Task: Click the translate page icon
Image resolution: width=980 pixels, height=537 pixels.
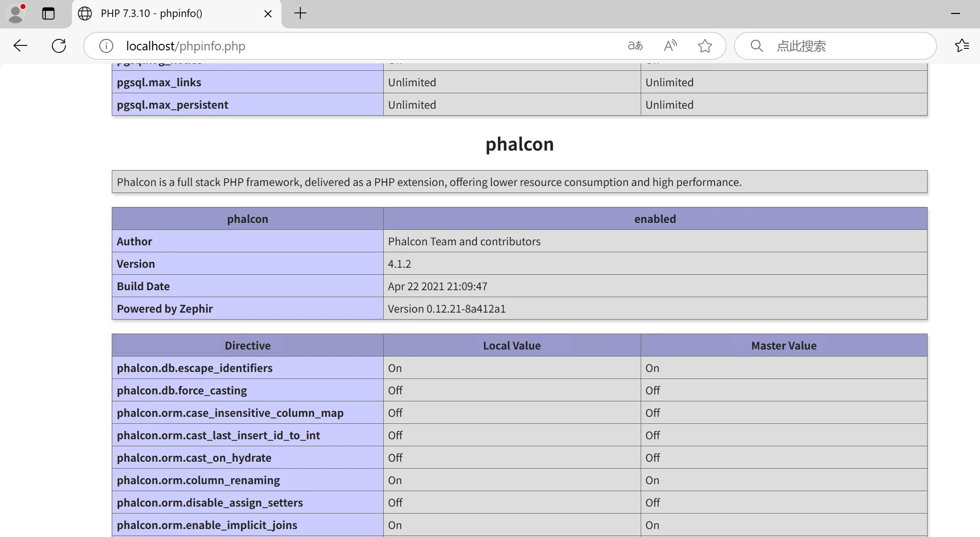Action: pos(635,46)
